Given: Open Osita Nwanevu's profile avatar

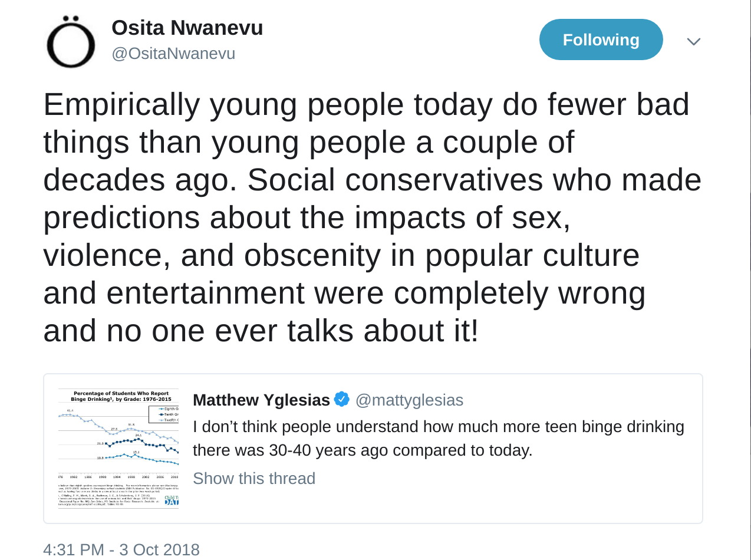Looking at the screenshot, I should pyautogui.click(x=71, y=42).
